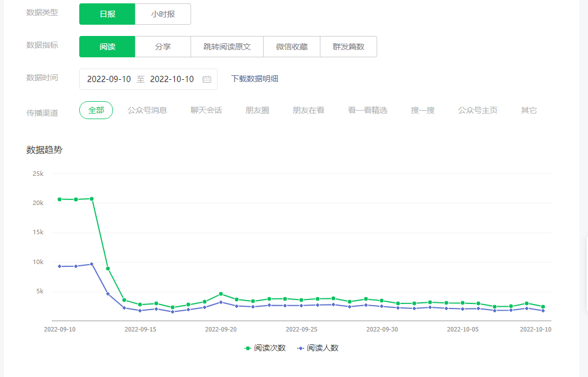
Task: Filter by 聊天会话 channel
Action: point(206,110)
